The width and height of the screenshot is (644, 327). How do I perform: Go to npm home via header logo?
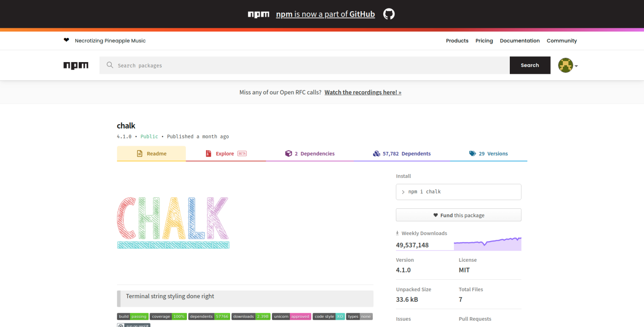tap(76, 65)
